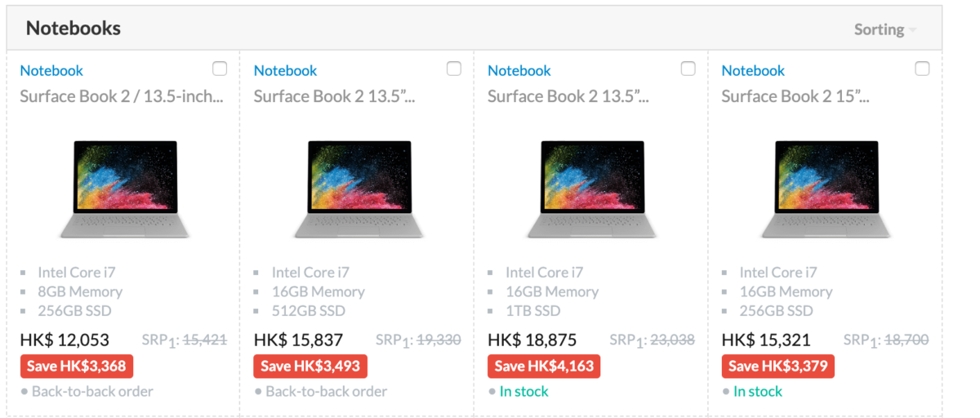Viewport: 980px width, 418px height.
Task: Open the Surface Book 2 / 13.5-inch title
Action: [122, 97]
